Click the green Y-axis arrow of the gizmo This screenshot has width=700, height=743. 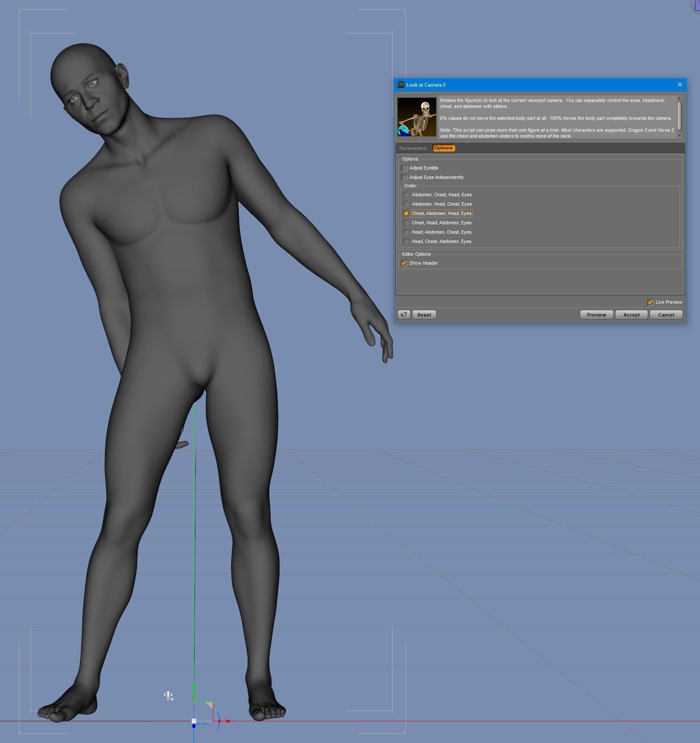point(194,686)
